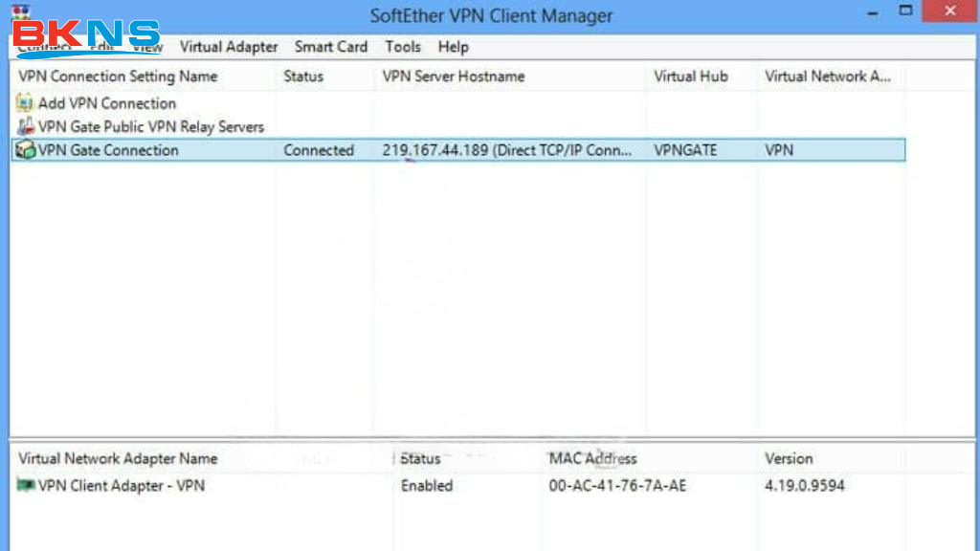Viewport: 980px width, 551px height.
Task: Sort adapters by Virtual Network Adapter Name
Action: [x=119, y=459]
